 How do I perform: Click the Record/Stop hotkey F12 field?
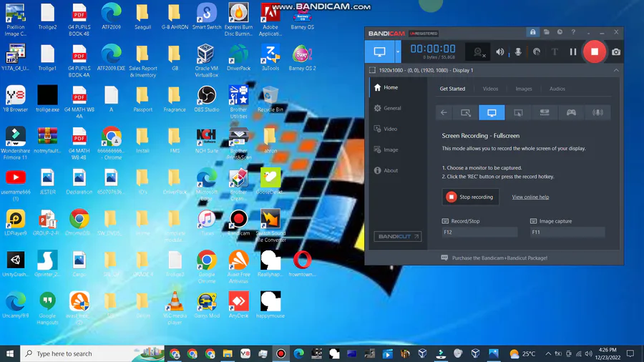(479, 233)
